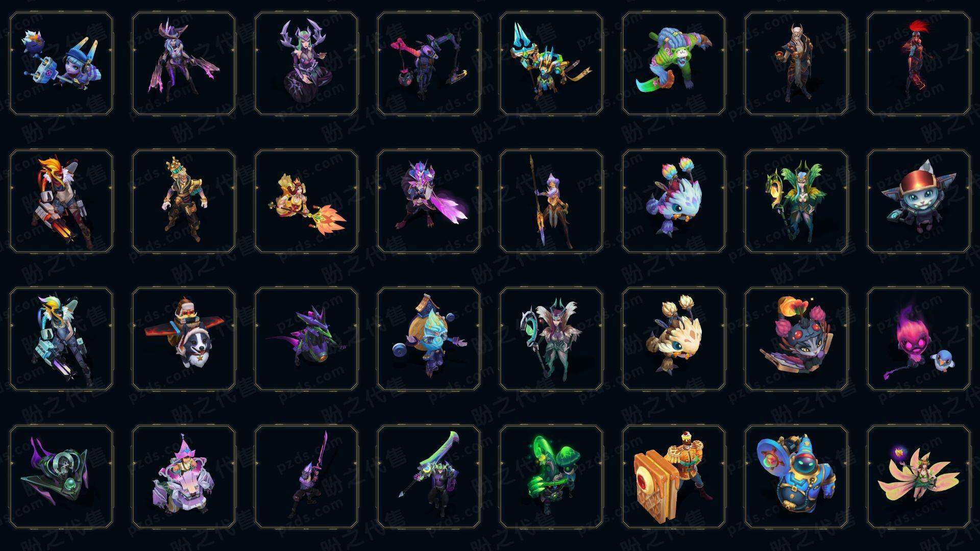Select the purple antlered woman on orb
Image resolution: width=980 pixels, height=551 pixels.
pyautogui.click(x=306, y=64)
